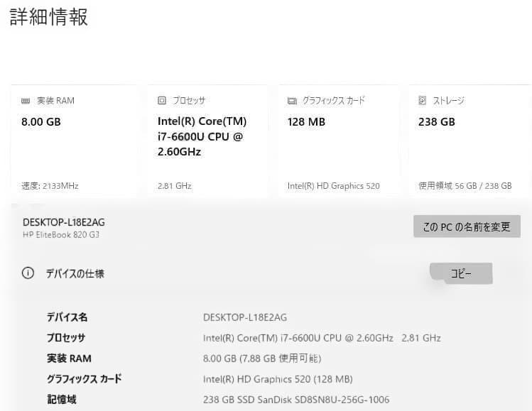The height and width of the screenshot is (411, 532).
Task: Click the 速度: 2133MHz text
Action: [50, 186]
